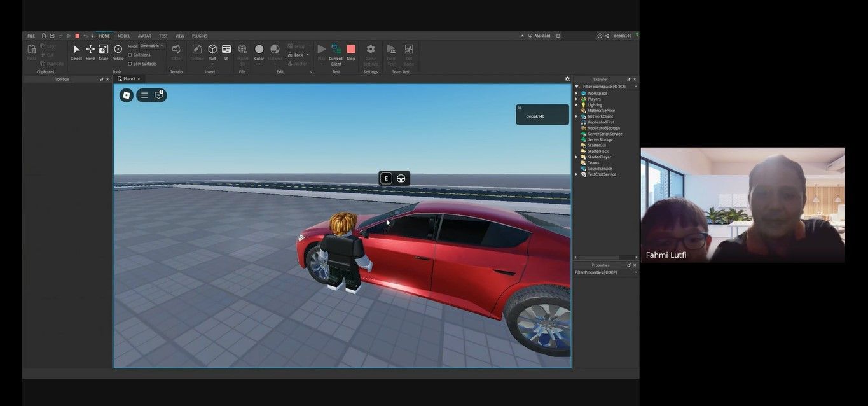Select the Place3 document tab
Viewport: 868px width, 406px height.
(129, 79)
